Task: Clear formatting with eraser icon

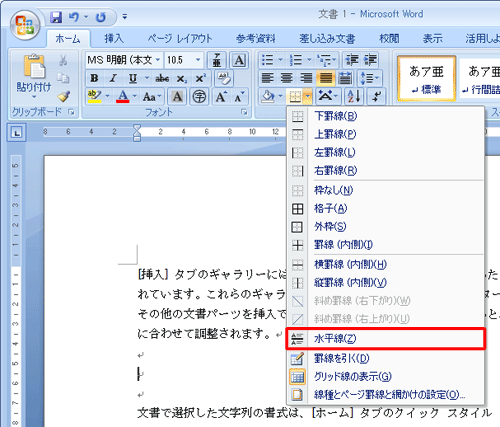Action: pyautogui.click(x=224, y=79)
